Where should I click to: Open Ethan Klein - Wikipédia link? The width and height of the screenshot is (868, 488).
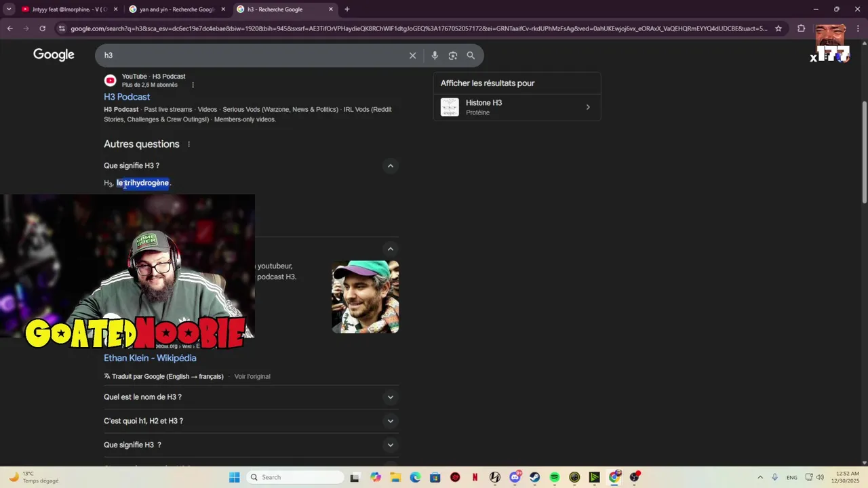(150, 358)
